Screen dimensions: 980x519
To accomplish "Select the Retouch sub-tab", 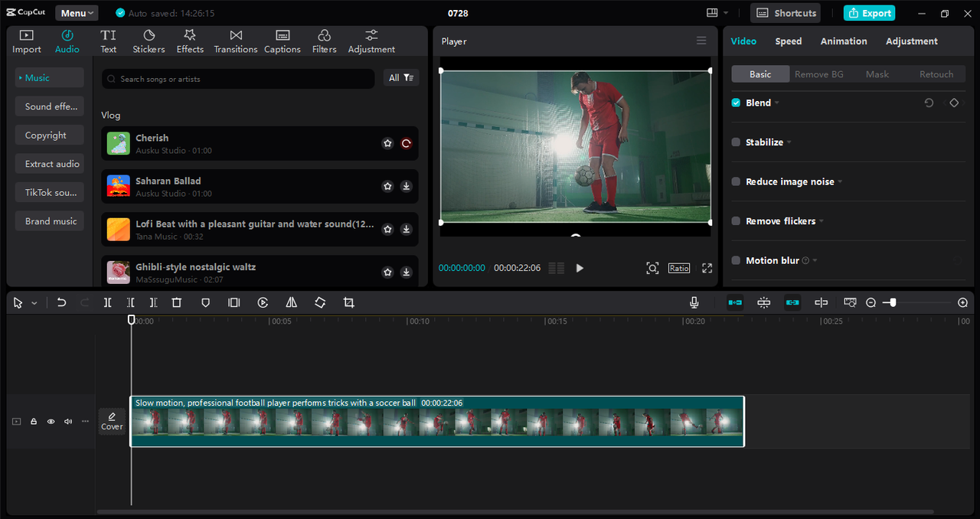I will click(936, 74).
